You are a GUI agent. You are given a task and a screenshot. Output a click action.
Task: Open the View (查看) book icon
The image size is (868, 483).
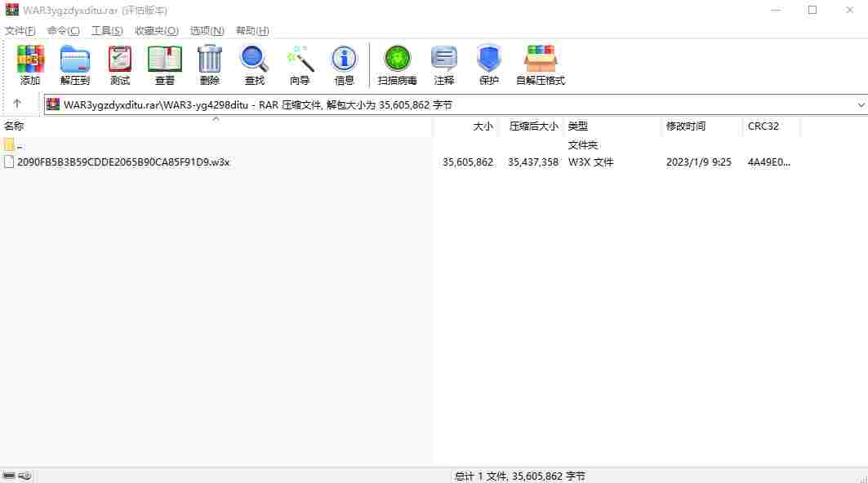(x=164, y=64)
